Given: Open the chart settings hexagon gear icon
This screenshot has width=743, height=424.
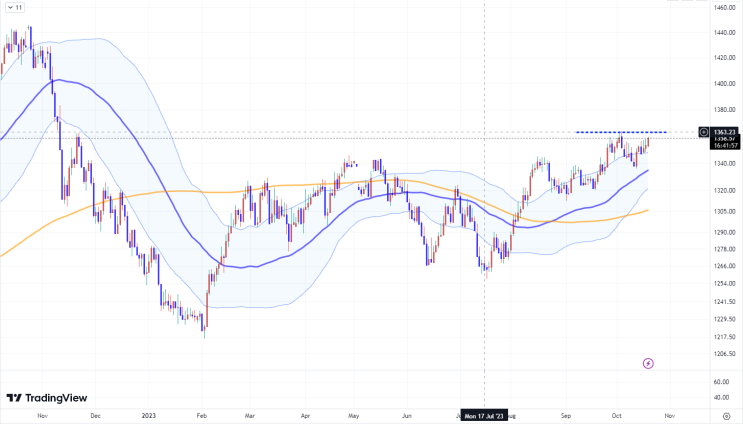Looking at the screenshot, I should [726, 416].
